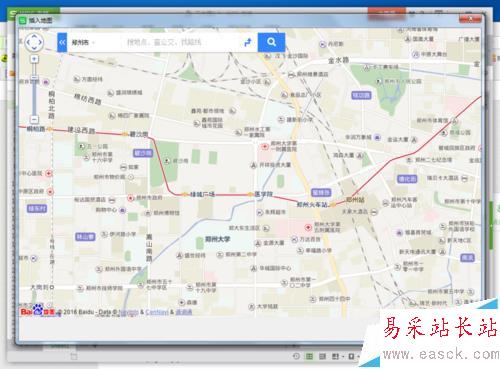Pan the map down using compass arrow
Screen dimensions: 500x369
pos(34,49)
